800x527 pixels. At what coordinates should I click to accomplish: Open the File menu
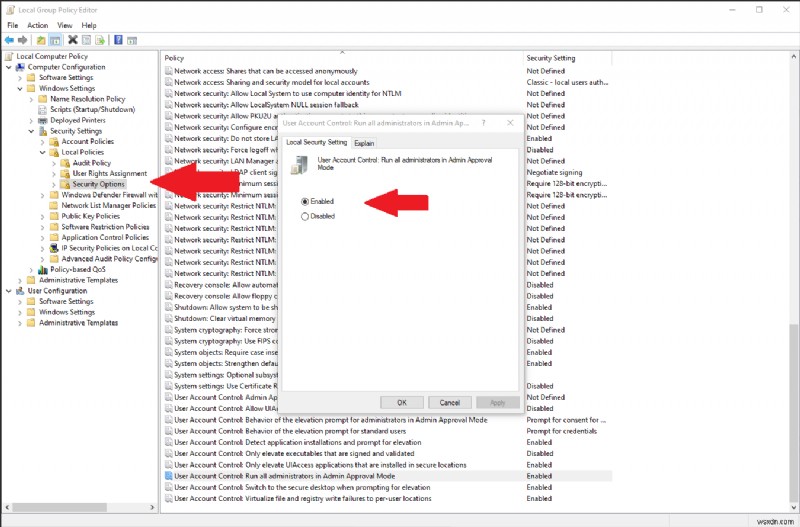pos(13,25)
